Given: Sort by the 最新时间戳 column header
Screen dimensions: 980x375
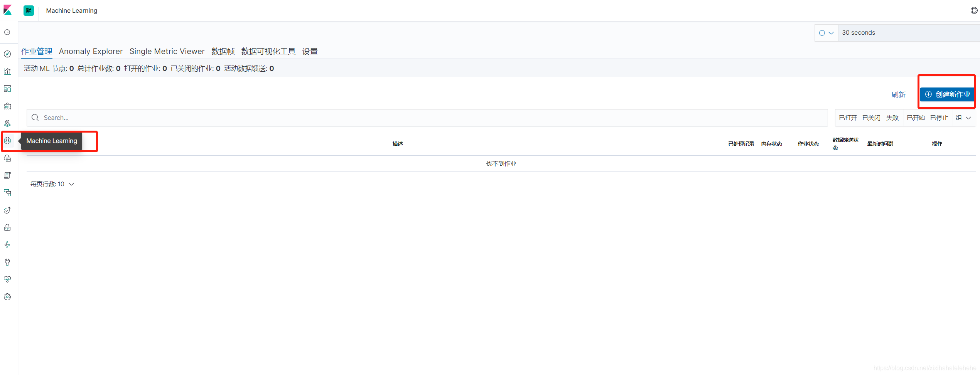Looking at the screenshot, I should [x=880, y=144].
